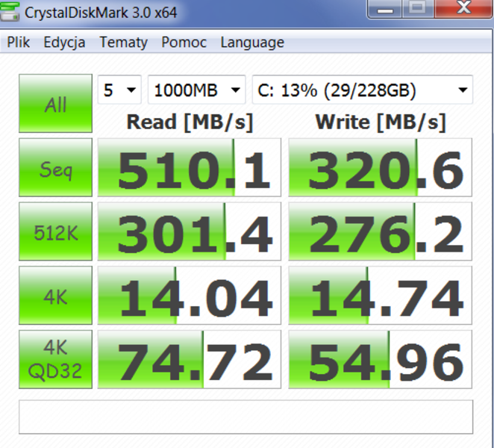Open the Edycja menu

[x=64, y=43]
